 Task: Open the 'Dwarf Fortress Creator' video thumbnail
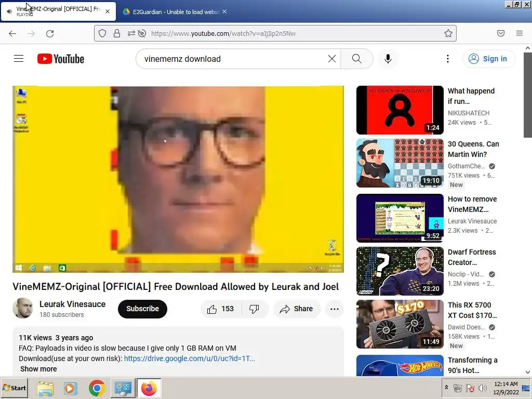pos(400,271)
